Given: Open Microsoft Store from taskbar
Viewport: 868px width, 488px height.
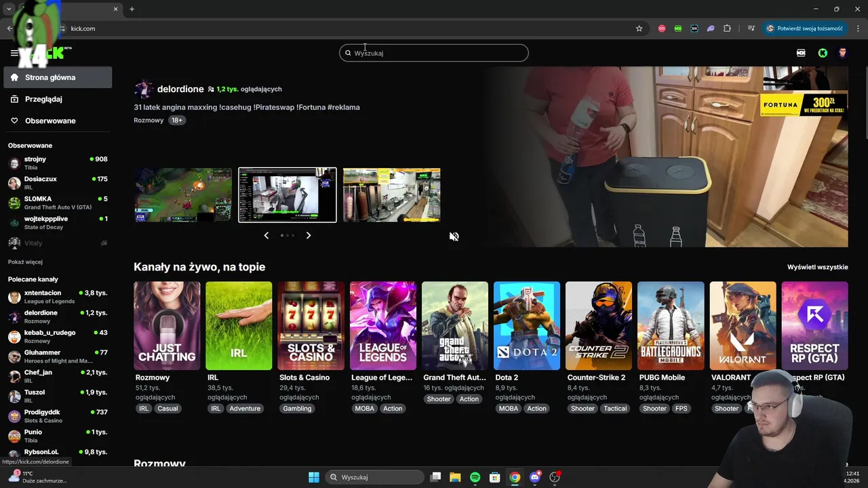Looking at the screenshot, I should [x=495, y=477].
